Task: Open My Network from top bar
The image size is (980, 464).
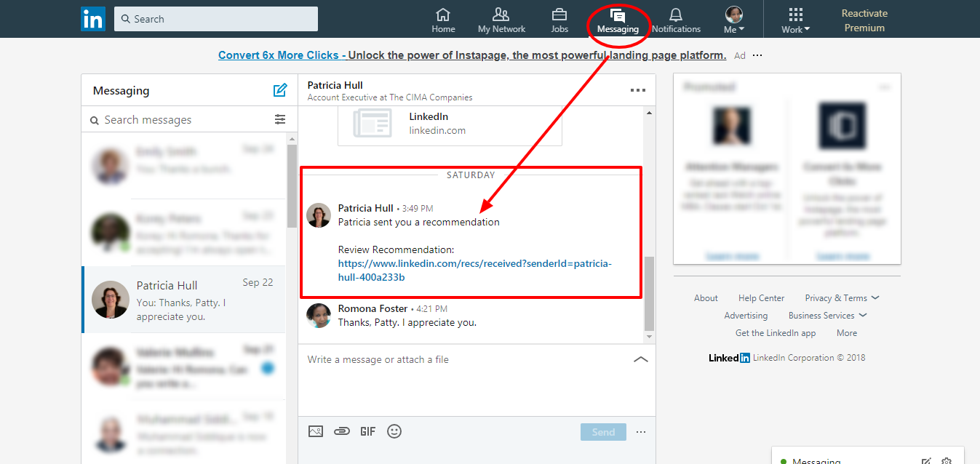Action: pos(501,20)
